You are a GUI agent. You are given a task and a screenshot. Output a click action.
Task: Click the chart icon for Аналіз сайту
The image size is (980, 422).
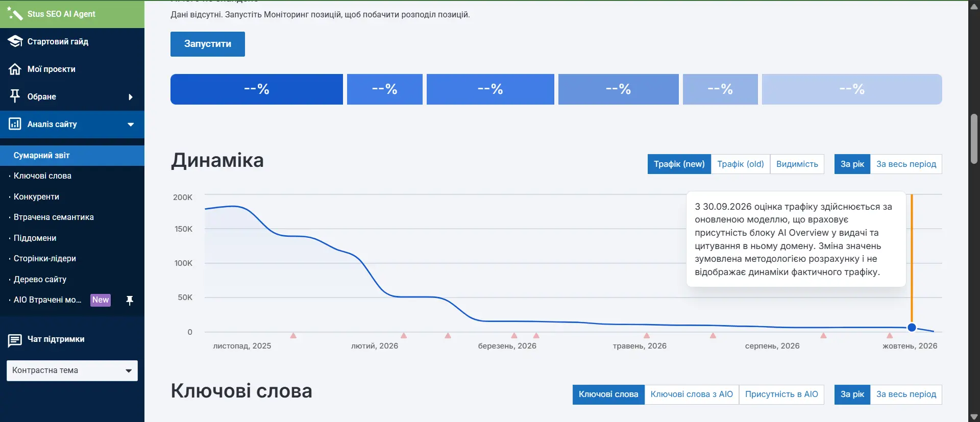coord(15,124)
